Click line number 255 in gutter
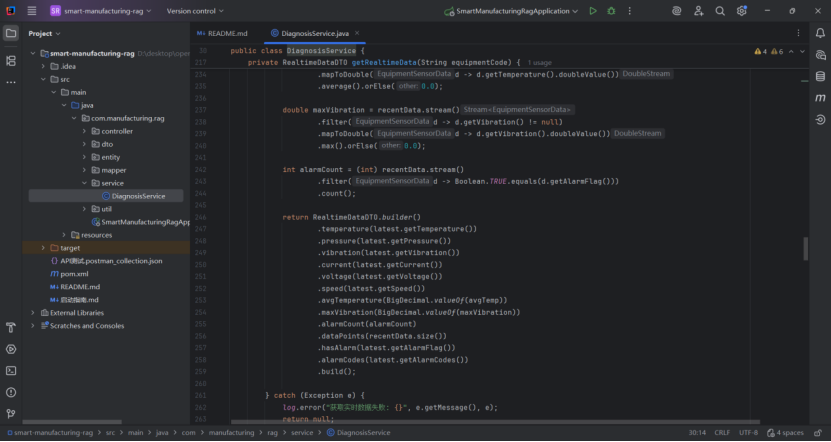Screen dimensions: 831x442 pyautogui.click(x=201, y=324)
